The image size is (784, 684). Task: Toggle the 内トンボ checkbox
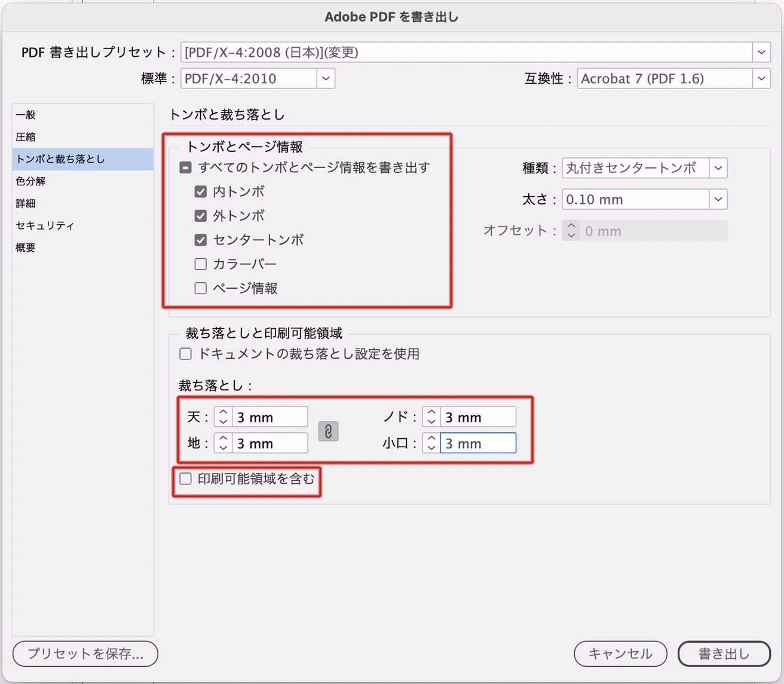201,192
